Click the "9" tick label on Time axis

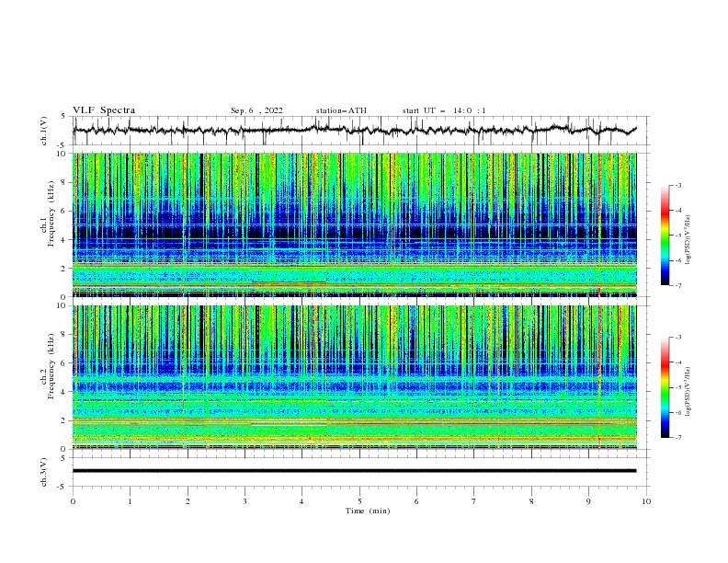588,501
